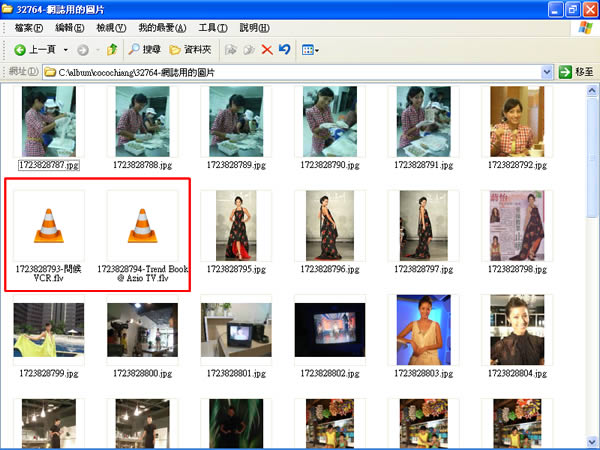Open the 檔案(F) menu
Screen dimensions: 600x450
[x=28, y=28]
